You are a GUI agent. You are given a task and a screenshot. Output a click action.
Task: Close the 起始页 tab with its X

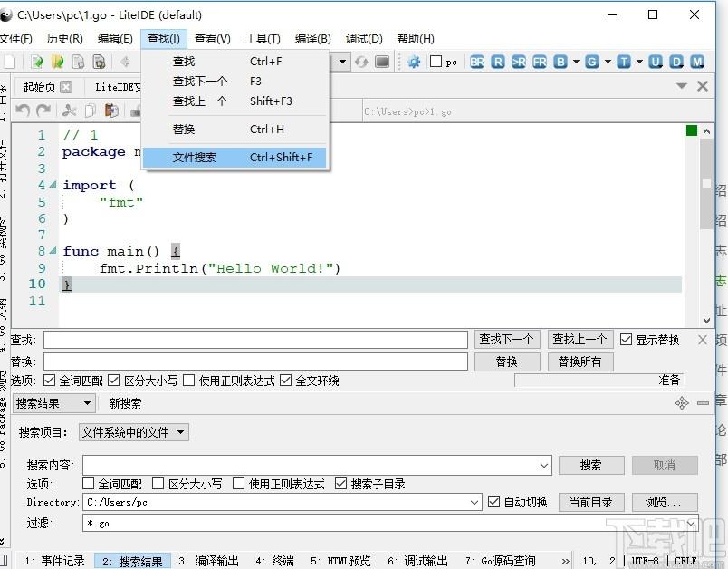tap(66, 87)
